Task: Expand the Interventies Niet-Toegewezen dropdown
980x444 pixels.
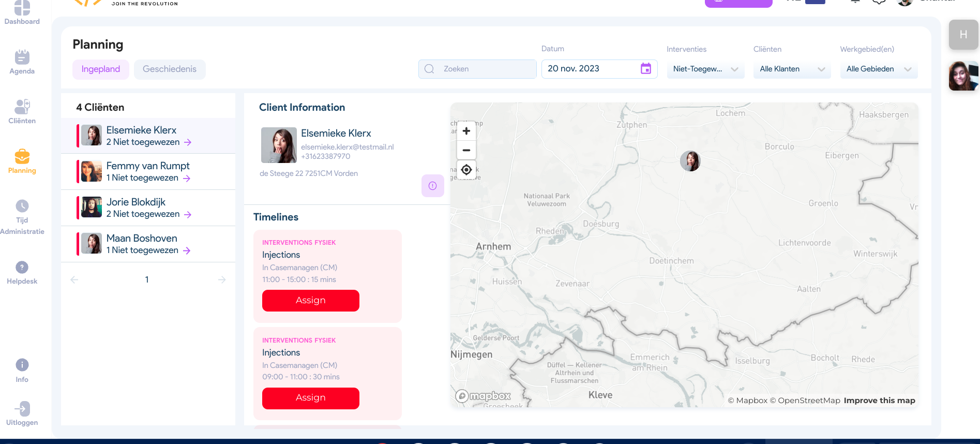Action: coord(705,69)
